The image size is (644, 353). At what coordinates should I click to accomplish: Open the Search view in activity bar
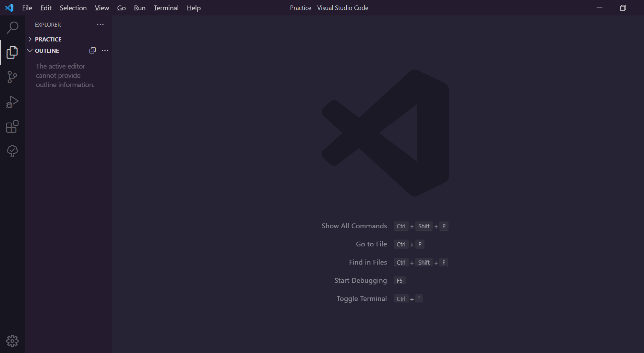(x=12, y=28)
